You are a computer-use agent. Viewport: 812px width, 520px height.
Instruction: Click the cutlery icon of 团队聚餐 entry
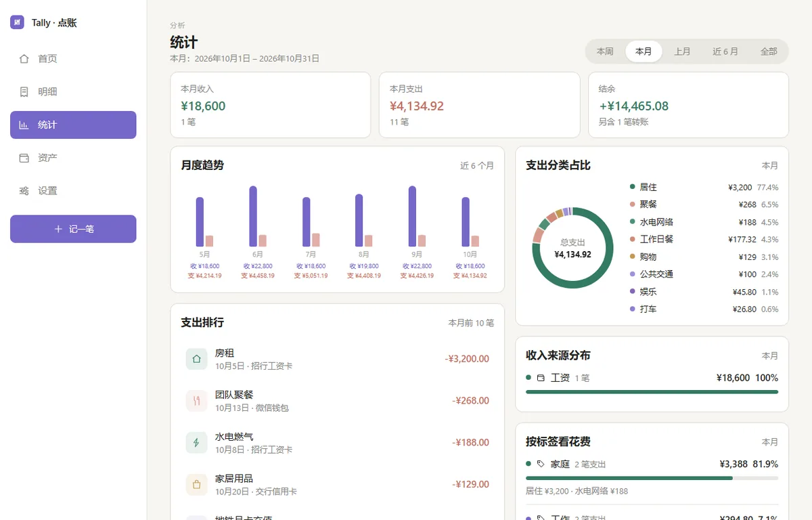[196, 401]
